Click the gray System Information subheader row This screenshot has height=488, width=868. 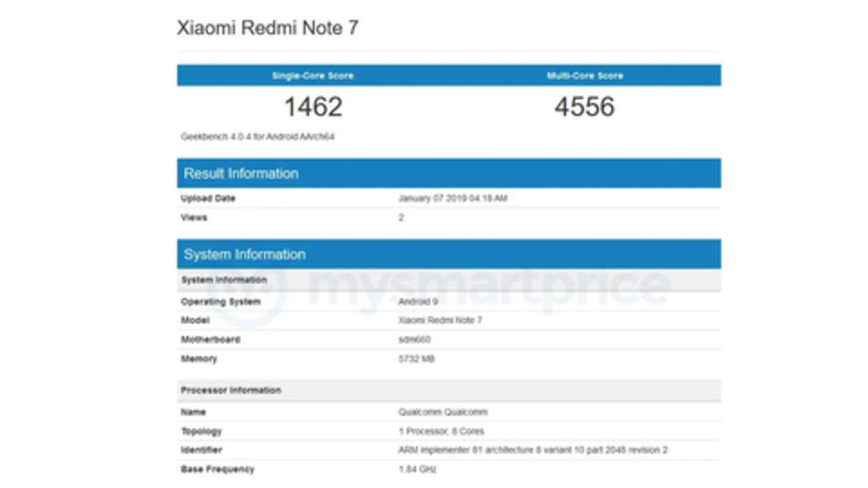click(449, 280)
